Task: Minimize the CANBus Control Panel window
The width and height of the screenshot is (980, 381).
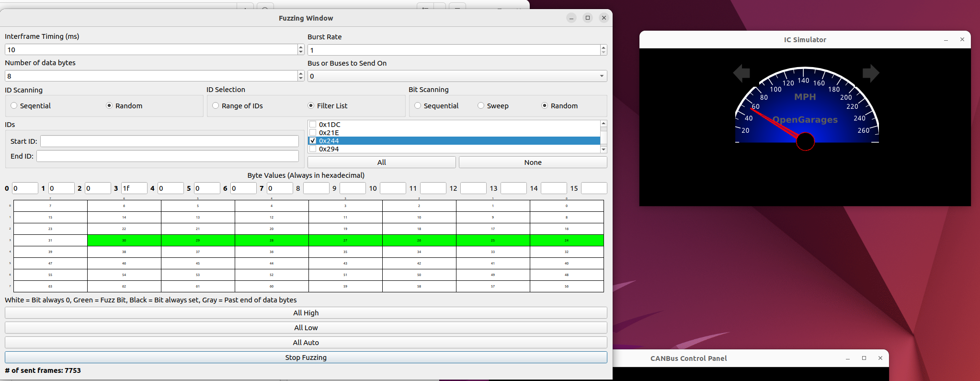Action: coord(848,358)
